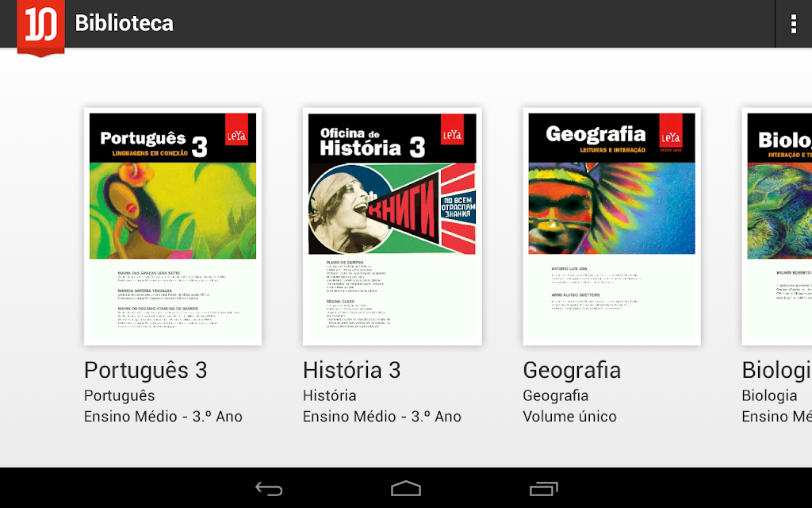The image size is (812, 508).
Task: Tap the Android recent apps icon
Action: click(543, 489)
